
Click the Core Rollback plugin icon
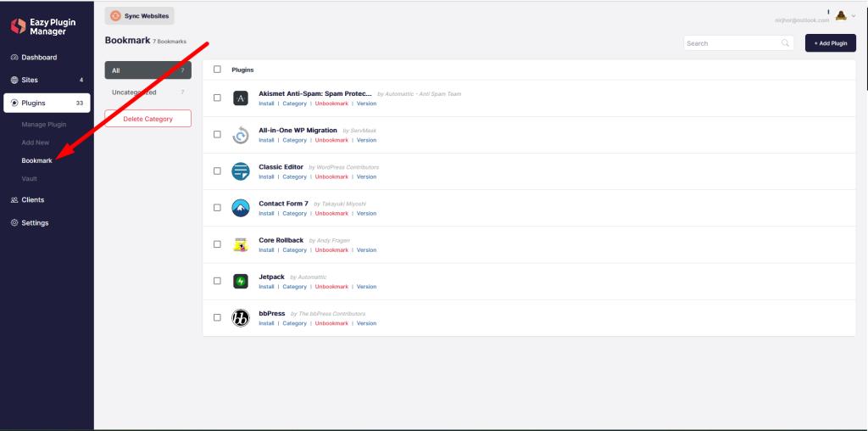point(240,244)
